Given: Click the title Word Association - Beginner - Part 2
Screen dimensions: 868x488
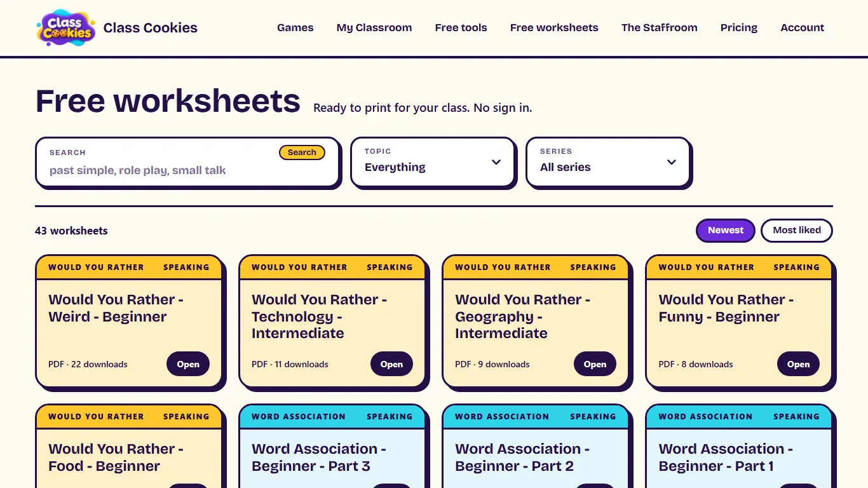Looking at the screenshot, I should coord(522,457).
